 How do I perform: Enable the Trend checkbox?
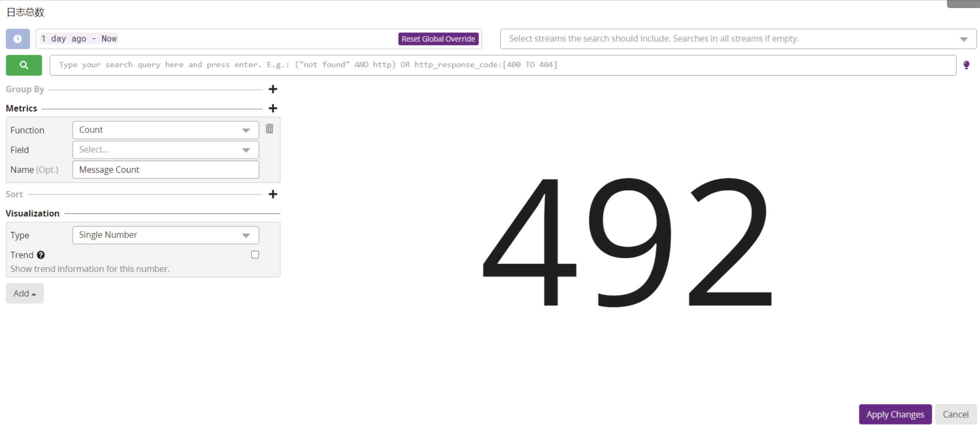point(255,254)
